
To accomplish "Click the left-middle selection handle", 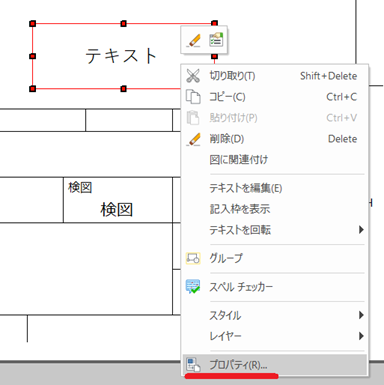I will pyautogui.click(x=32, y=56).
